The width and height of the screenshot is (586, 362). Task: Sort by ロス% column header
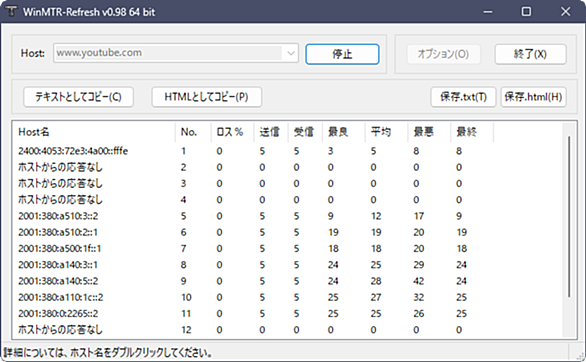232,132
